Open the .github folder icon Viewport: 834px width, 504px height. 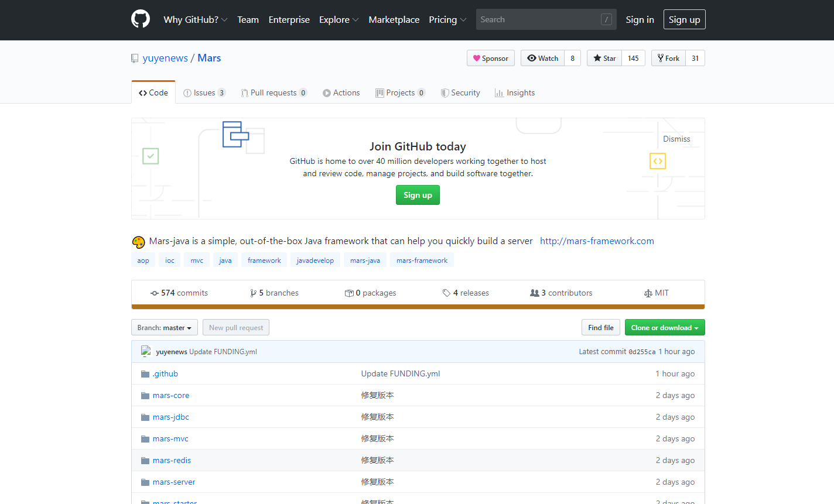tap(145, 373)
